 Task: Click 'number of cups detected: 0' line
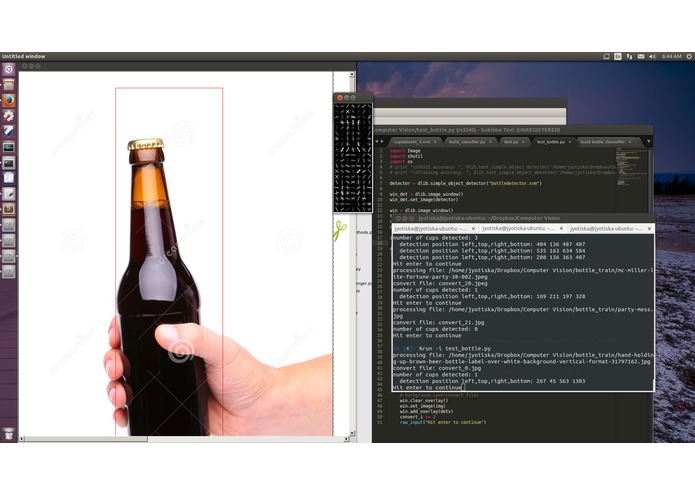click(435, 329)
